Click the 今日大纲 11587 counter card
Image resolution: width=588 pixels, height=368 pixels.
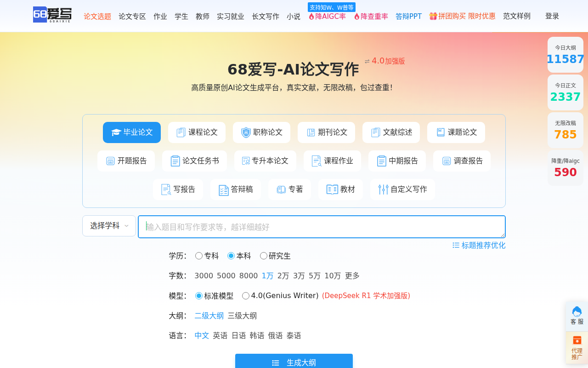[565, 55]
